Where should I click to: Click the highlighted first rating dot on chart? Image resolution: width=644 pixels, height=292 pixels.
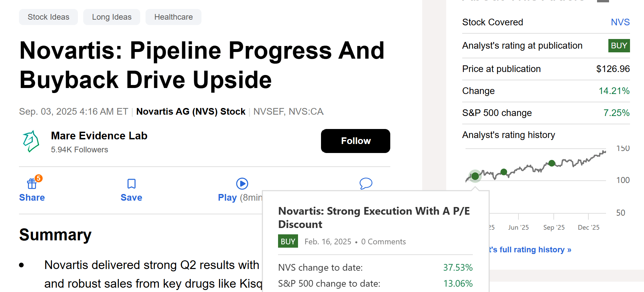(x=475, y=176)
